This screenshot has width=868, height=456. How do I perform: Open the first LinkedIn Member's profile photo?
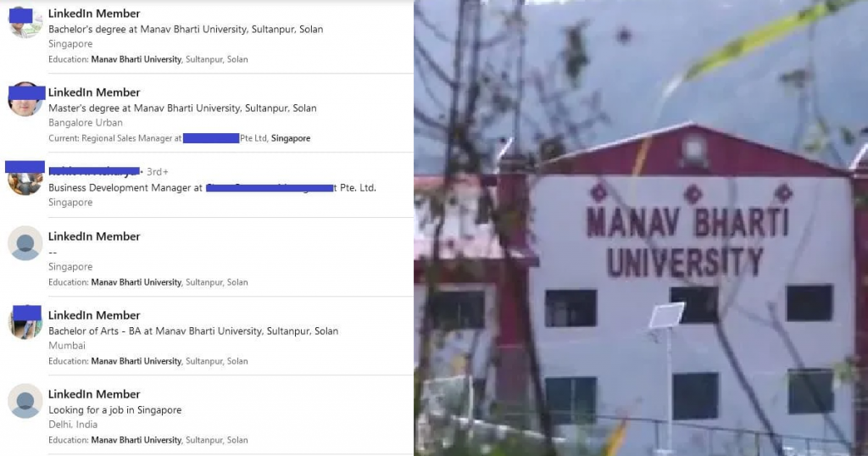pos(25,21)
